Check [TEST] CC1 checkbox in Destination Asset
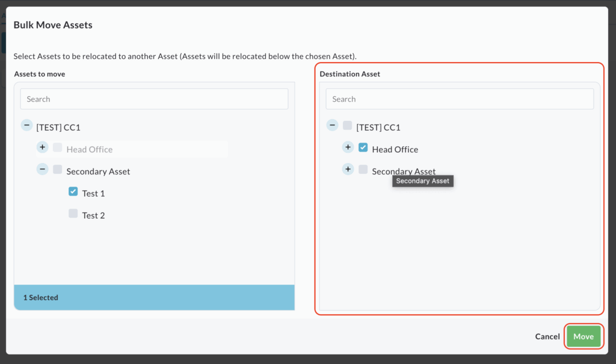 (348, 126)
